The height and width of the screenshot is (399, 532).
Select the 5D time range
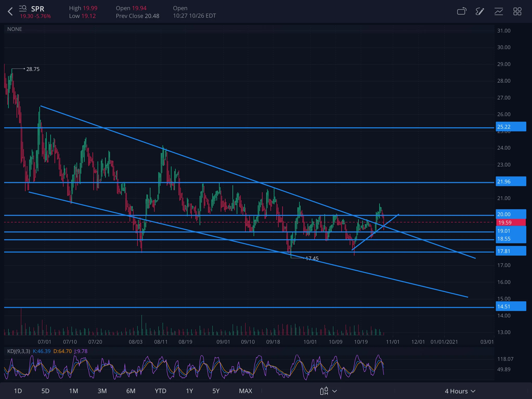coord(45,391)
